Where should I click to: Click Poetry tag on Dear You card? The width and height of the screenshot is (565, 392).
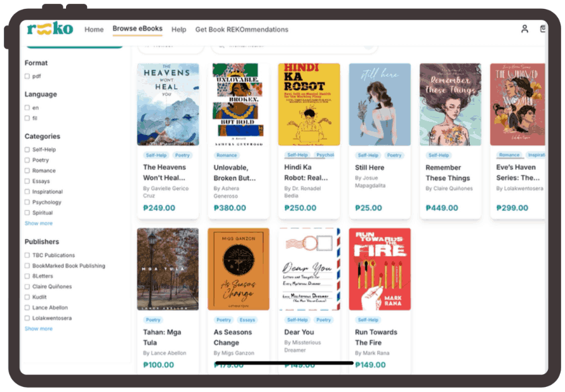324,320
